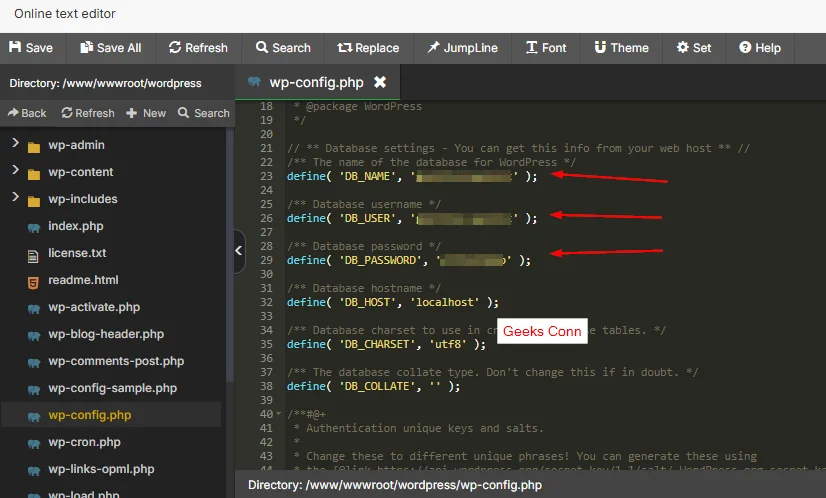Close the wp-config.php tab
Image resolution: width=826 pixels, height=498 pixels.
tap(380, 82)
